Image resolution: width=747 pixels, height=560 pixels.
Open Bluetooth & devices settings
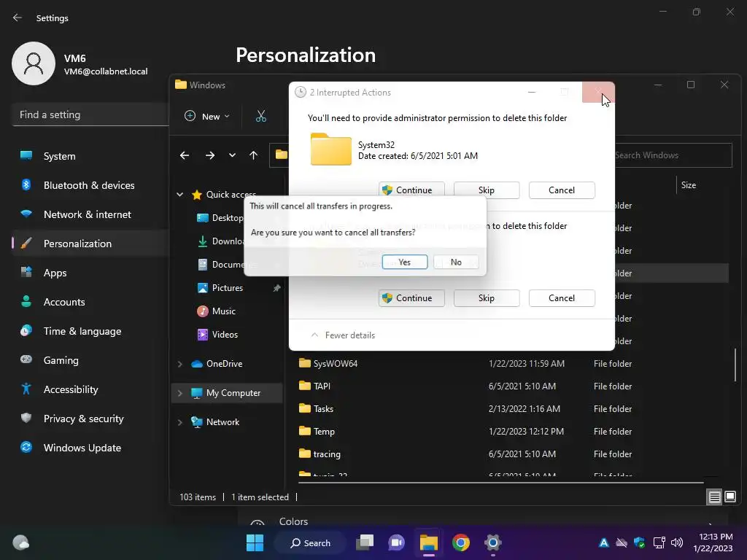[x=90, y=185]
